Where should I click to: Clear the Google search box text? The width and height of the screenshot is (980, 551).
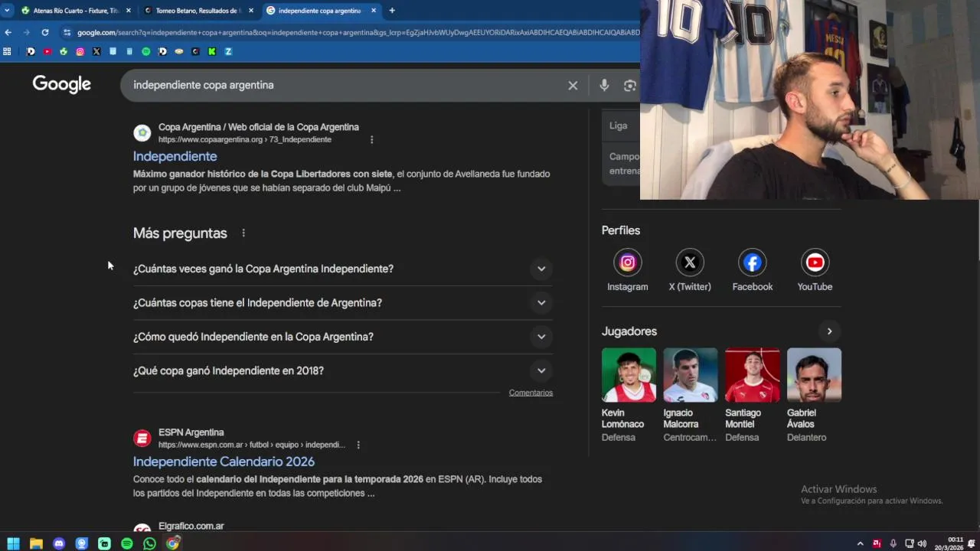tap(573, 86)
